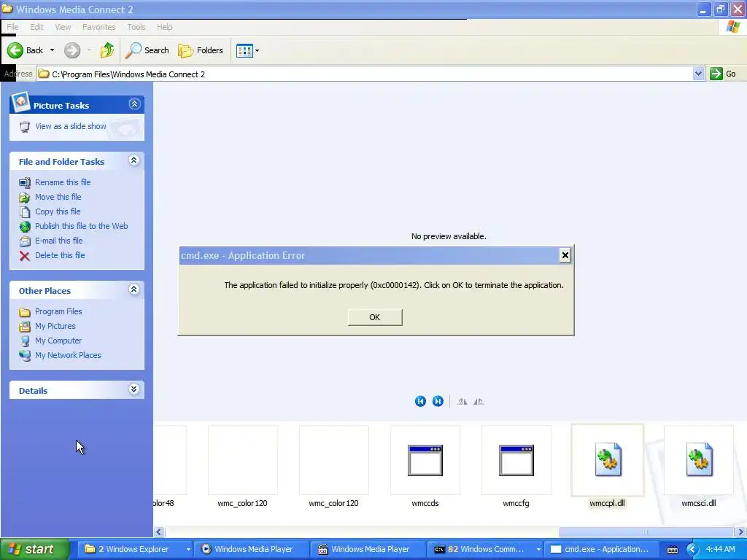Toggle the Folders pane

[x=200, y=50]
